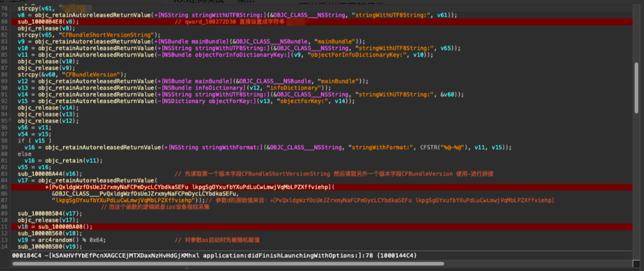Click the objc_release(v9) line
644x271 pixels.
46,68
